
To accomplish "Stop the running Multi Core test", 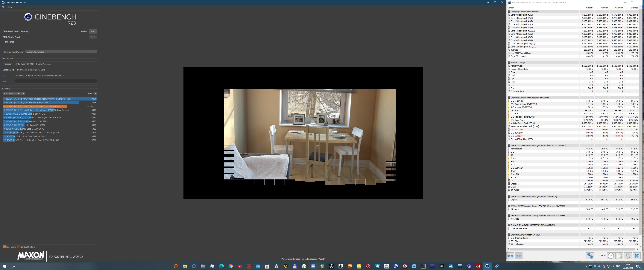I will tap(93, 31).
